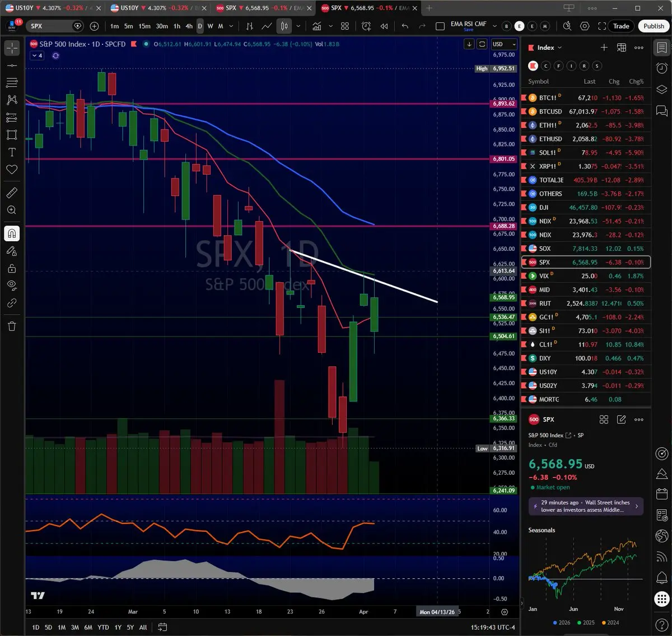The image size is (672, 636).
Task: Select the BTCUSD row in the watchlist
Action: pyautogui.click(x=586, y=111)
